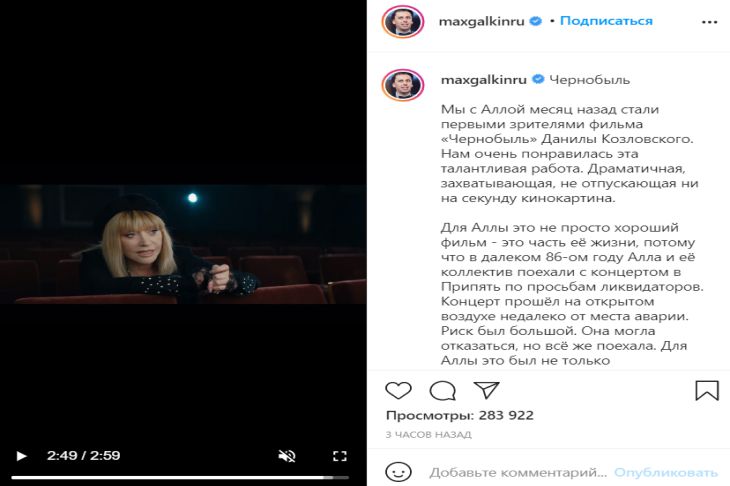This screenshot has height=486, width=730.
Task: Open the Чернобыль location link
Action: [x=589, y=80]
